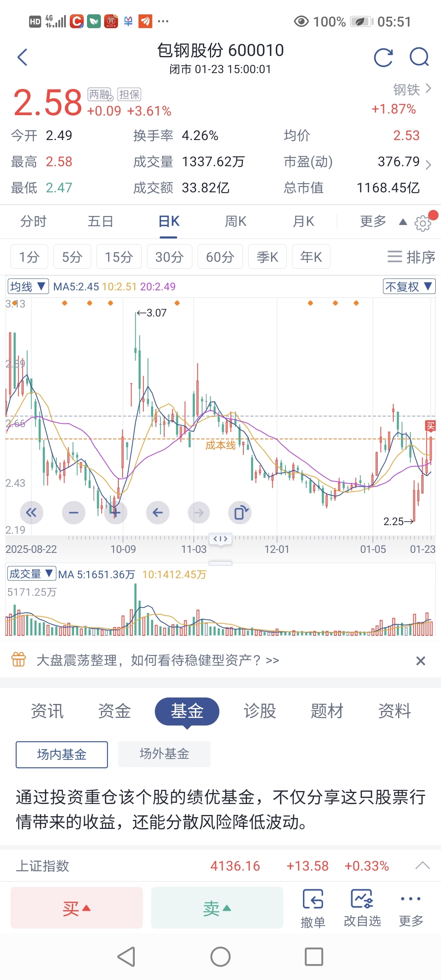Tap the back arrow icon
Viewport: 441px width, 980px height.
pyautogui.click(x=23, y=57)
